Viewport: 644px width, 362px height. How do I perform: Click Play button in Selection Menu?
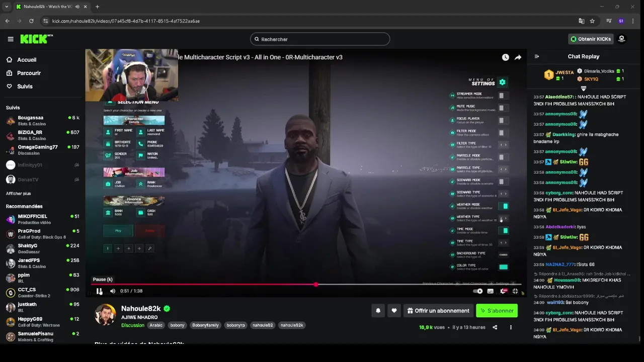coord(118,231)
